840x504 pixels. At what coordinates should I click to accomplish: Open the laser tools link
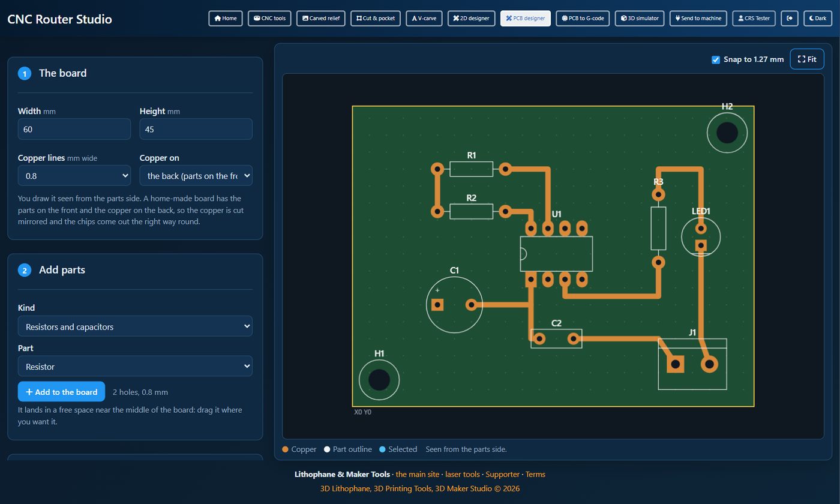462,474
